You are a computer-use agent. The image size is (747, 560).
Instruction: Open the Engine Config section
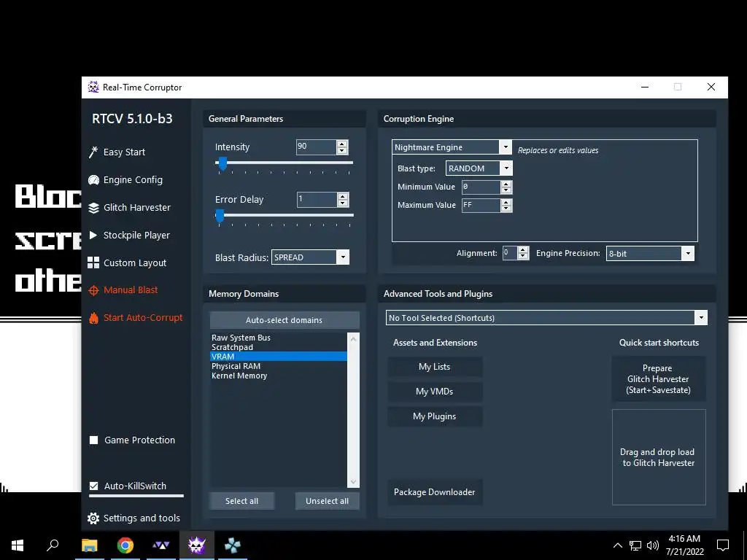[133, 180]
